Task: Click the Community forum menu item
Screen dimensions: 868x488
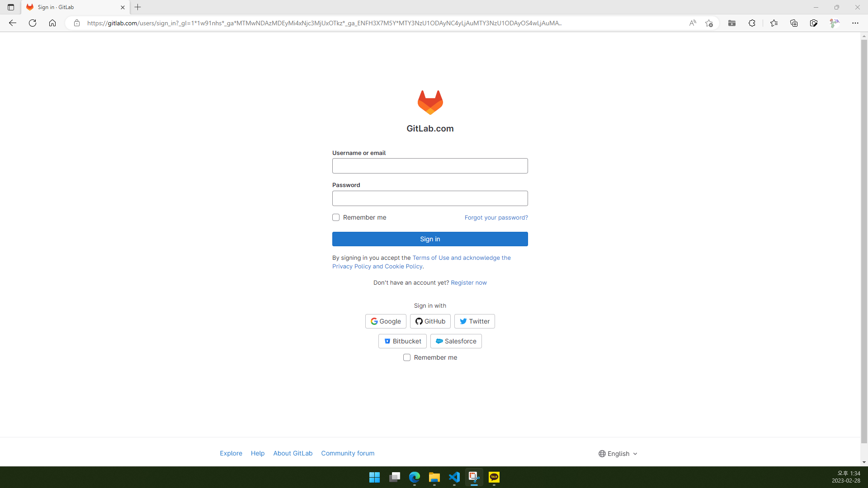Action: pos(348,454)
